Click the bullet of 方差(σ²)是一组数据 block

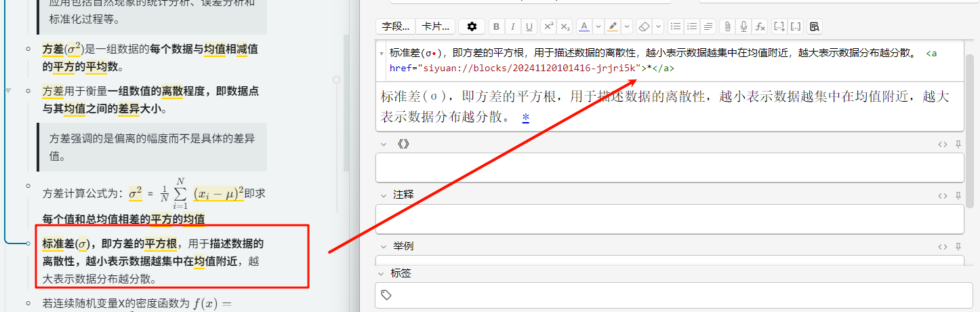click(28, 49)
